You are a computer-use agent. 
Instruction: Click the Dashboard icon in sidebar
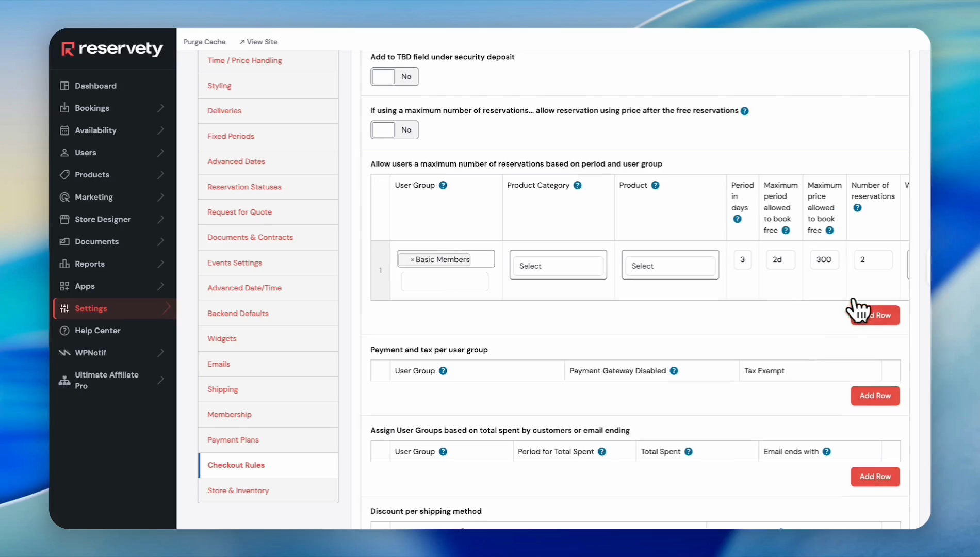point(64,86)
